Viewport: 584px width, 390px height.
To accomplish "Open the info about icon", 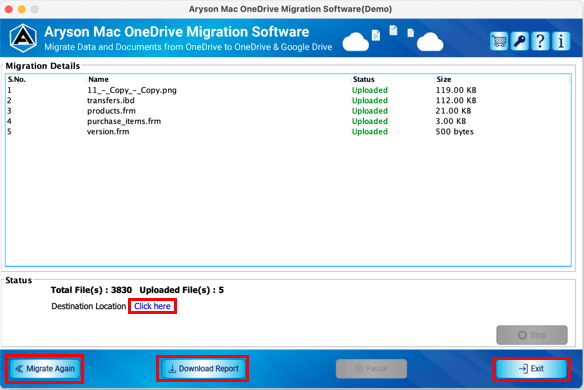I will tap(561, 41).
